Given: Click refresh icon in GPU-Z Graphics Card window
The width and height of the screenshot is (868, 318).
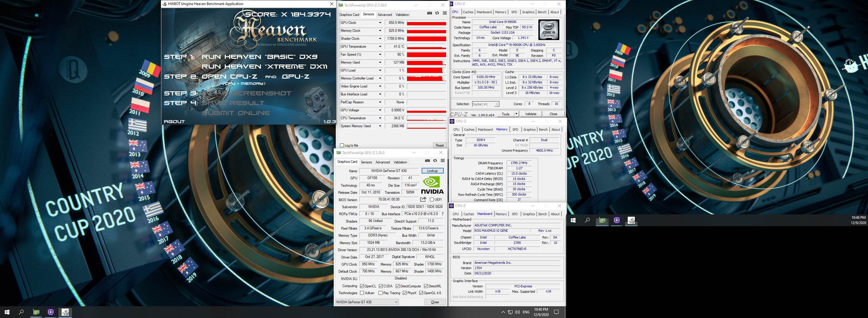Looking at the screenshot, I should [435, 160].
